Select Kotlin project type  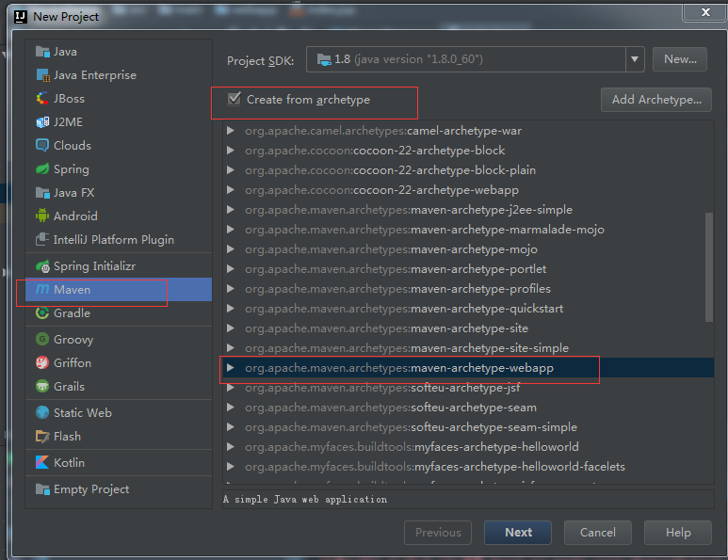pyautogui.click(x=119, y=462)
